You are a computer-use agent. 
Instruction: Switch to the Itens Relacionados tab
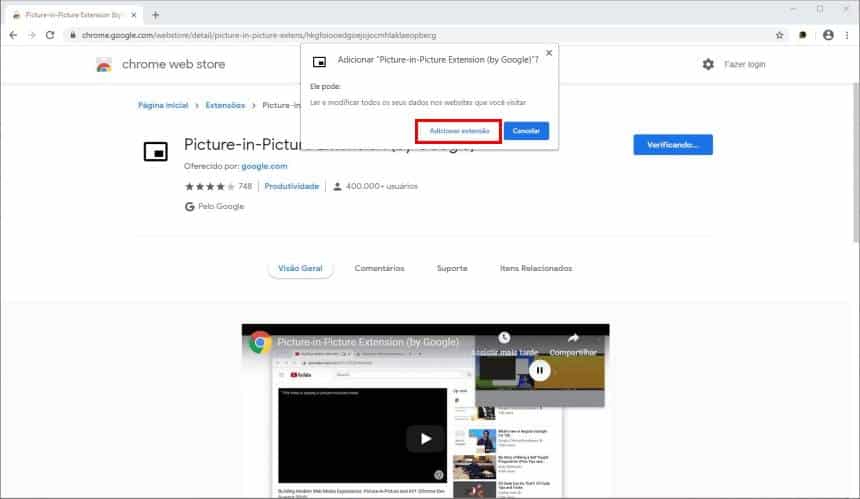coord(536,268)
